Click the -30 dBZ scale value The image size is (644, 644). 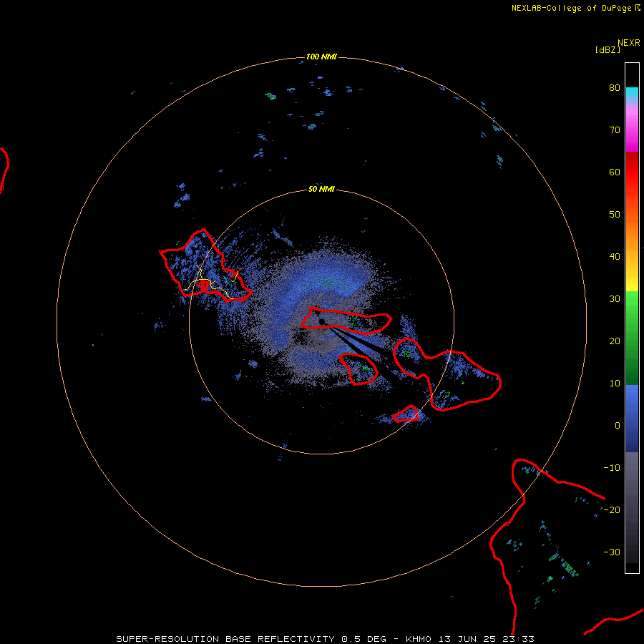[x=612, y=552]
